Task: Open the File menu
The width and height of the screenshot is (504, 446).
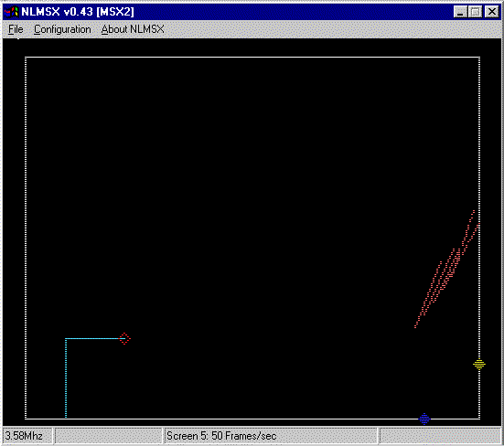Action: pyautogui.click(x=16, y=29)
